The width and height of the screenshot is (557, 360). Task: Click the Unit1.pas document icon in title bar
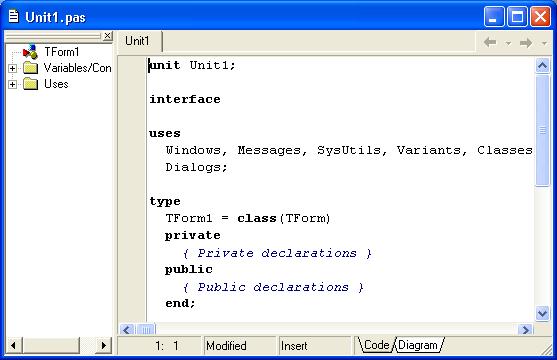pos(13,16)
